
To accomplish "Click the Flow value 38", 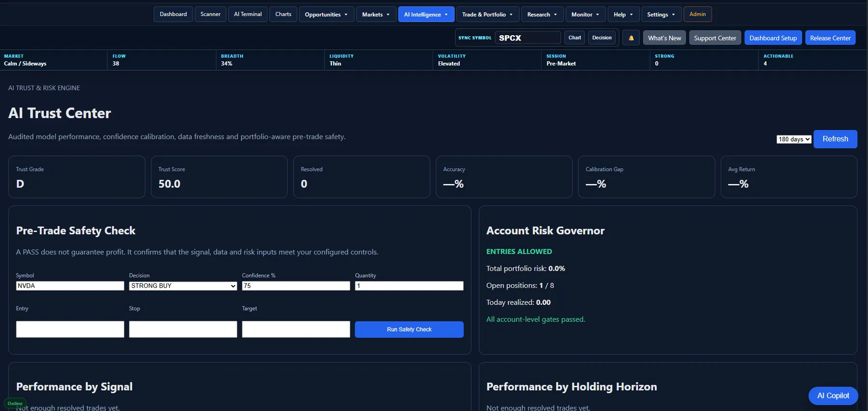I will click(116, 64).
